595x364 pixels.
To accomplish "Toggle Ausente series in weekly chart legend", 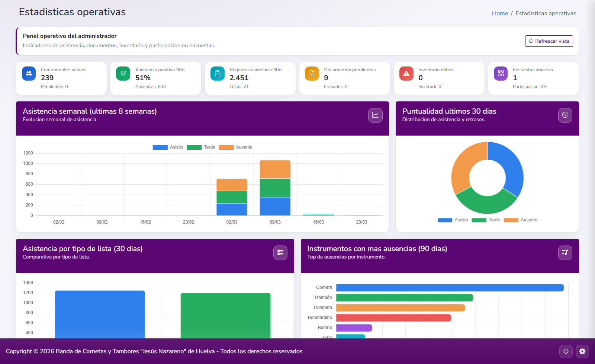I will pyautogui.click(x=235, y=147).
